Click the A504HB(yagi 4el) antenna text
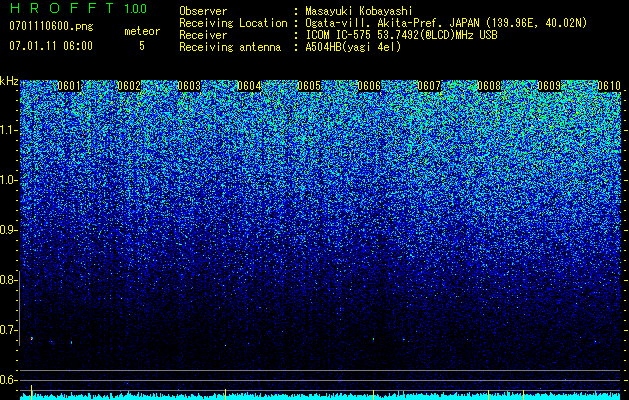The height and width of the screenshot is (400, 629). (x=353, y=47)
